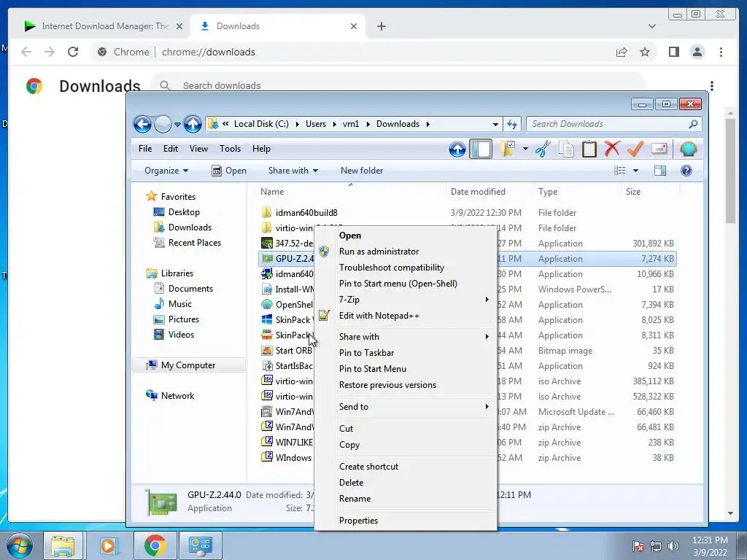Click the Search Downloads field in Explorer
747x560 pixels.
tap(614, 124)
